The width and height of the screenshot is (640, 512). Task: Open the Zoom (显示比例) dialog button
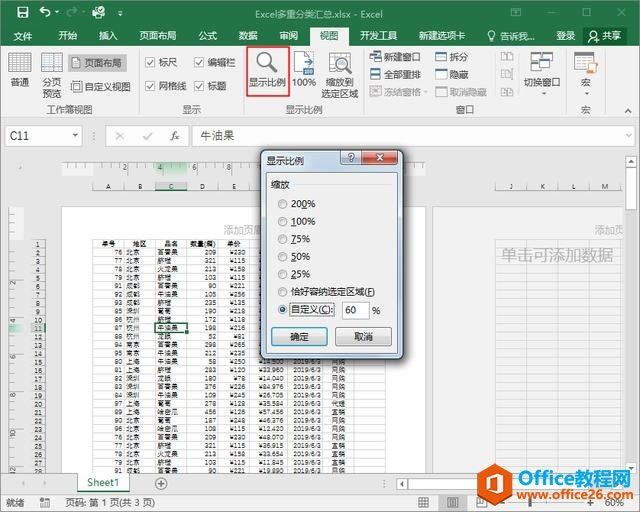[267, 71]
